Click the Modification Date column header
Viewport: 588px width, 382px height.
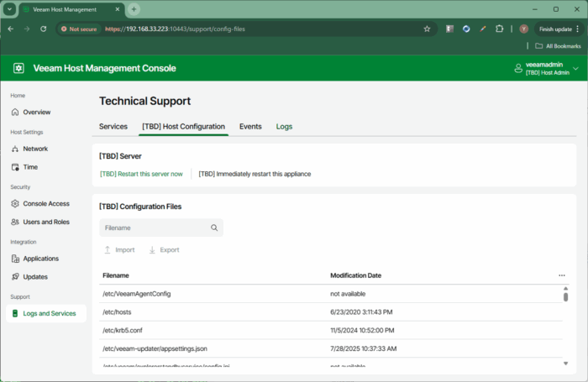click(x=355, y=275)
